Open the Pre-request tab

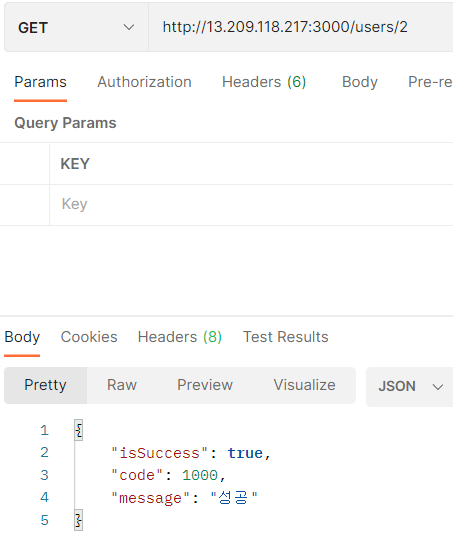coord(430,82)
